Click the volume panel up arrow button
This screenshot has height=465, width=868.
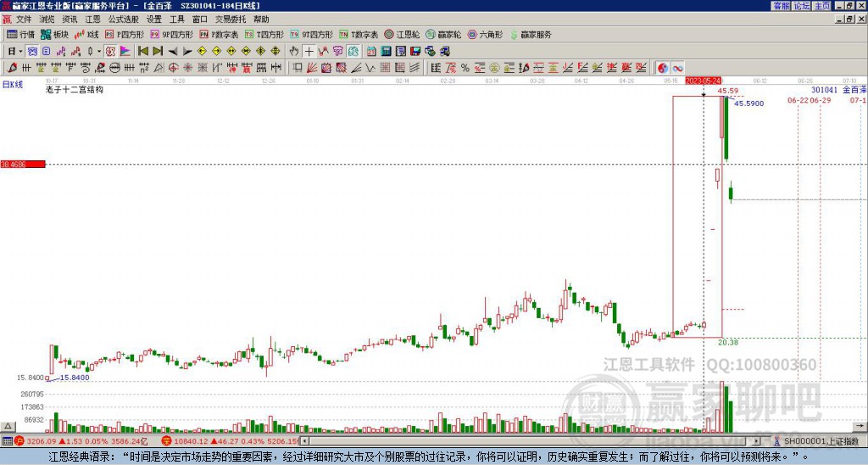click(x=8, y=426)
